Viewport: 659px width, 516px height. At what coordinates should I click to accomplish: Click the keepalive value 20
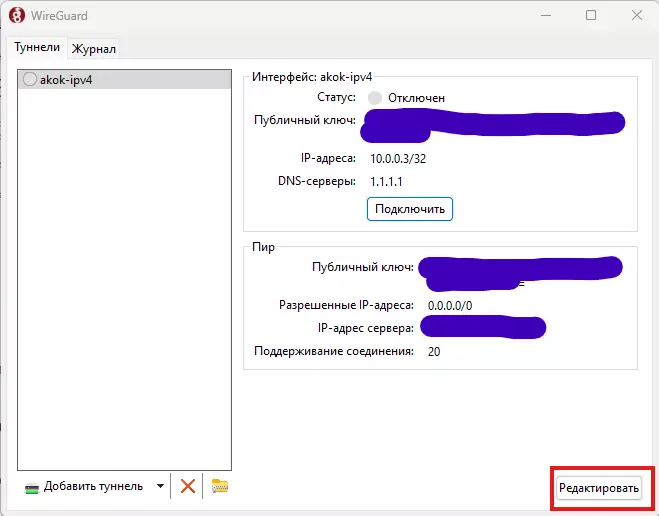tap(434, 351)
